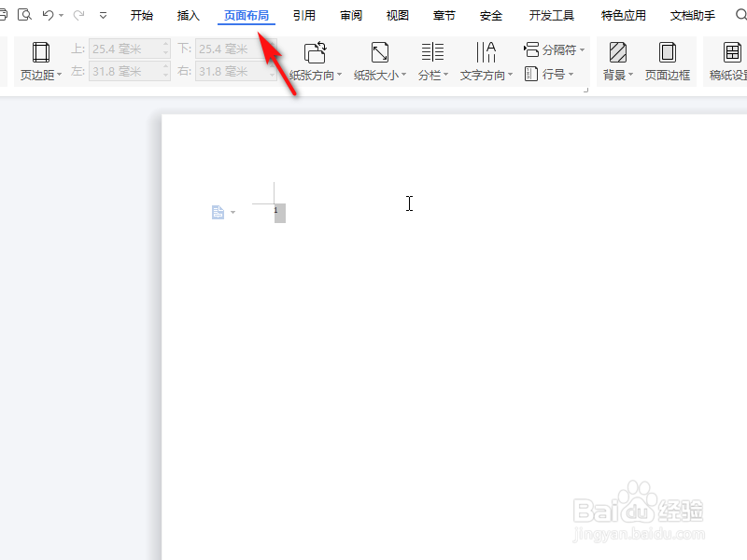Image resolution: width=747 pixels, height=560 pixels.
Task: Click the 纸张大小 paper size icon
Action: (x=380, y=52)
